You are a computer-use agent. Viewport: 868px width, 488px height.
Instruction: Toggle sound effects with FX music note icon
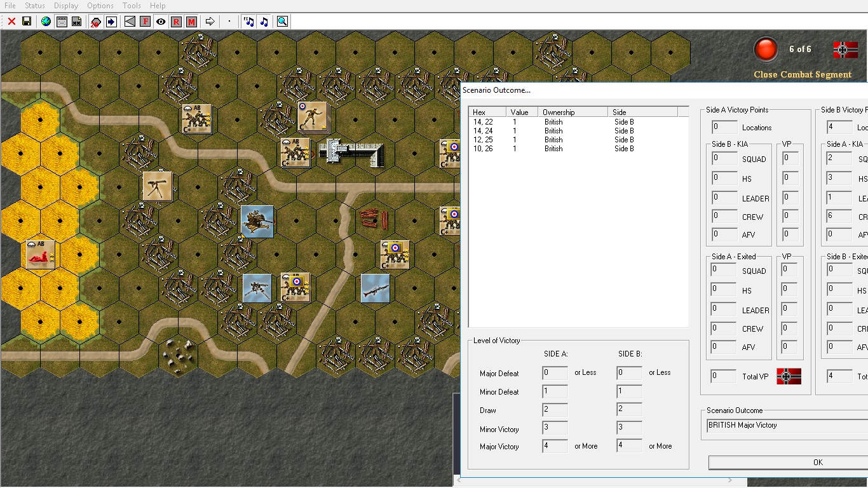[x=248, y=22]
